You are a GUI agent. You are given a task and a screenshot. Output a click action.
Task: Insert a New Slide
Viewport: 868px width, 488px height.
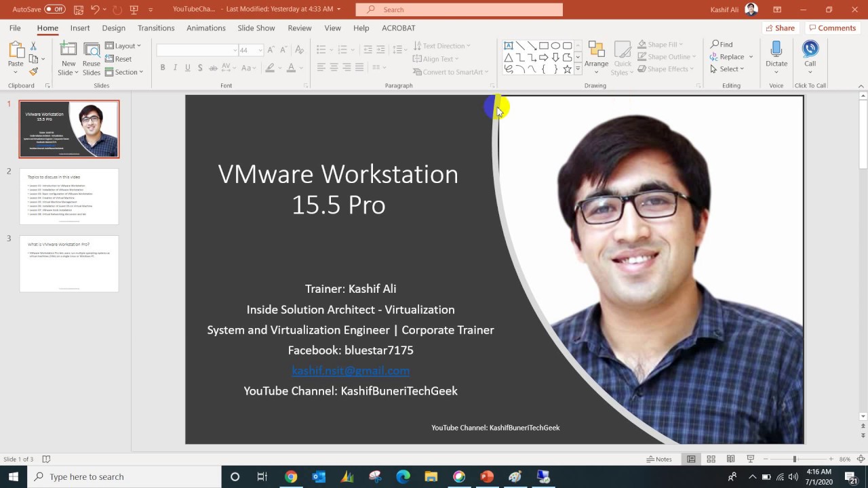click(68, 58)
